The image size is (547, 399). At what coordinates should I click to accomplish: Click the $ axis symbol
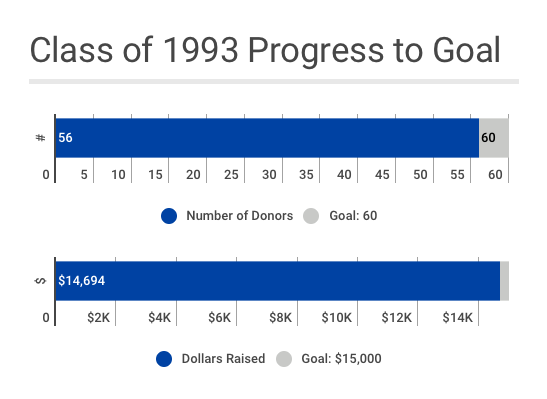(41, 281)
